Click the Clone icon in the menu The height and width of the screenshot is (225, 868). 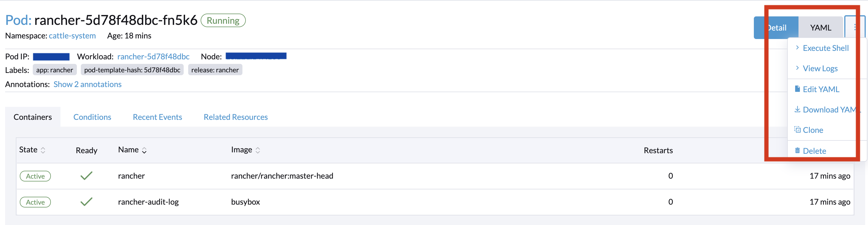797,129
